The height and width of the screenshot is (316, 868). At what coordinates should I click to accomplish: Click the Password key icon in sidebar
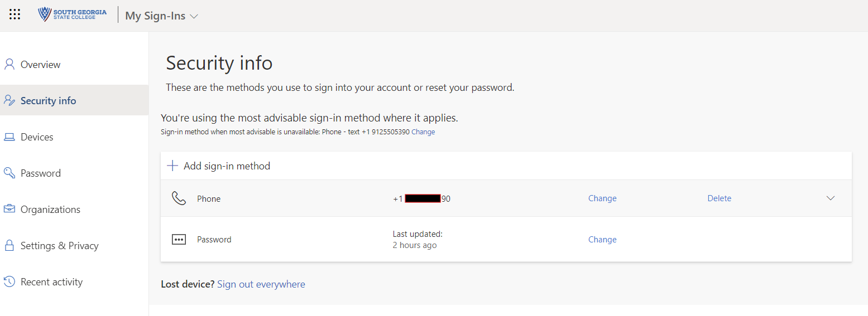pyautogui.click(x=9, y=173)
